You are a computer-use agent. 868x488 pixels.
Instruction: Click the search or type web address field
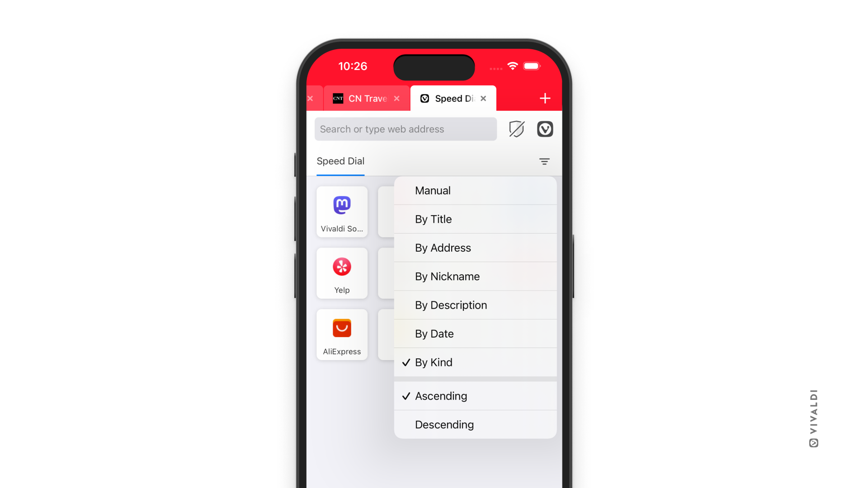[x=406, y=129]
